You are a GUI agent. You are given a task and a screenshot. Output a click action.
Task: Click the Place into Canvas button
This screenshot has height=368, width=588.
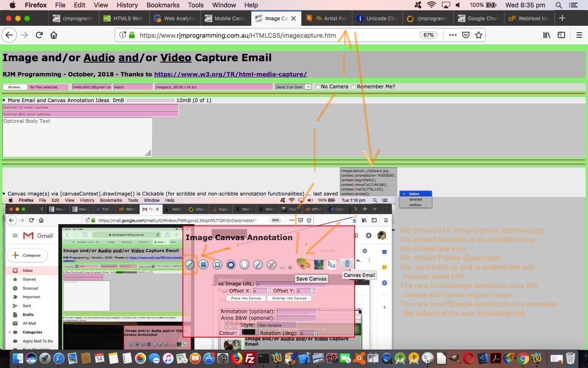click(246, 298)
